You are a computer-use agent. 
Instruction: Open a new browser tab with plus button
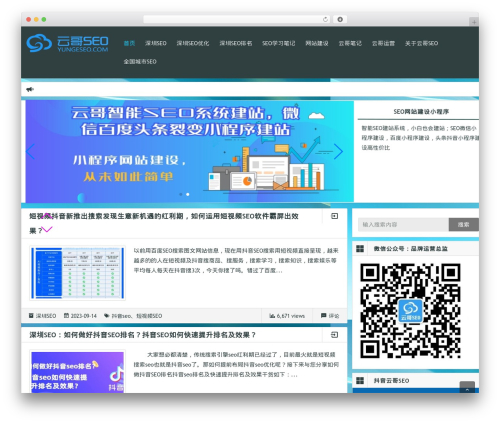point(474,22)
